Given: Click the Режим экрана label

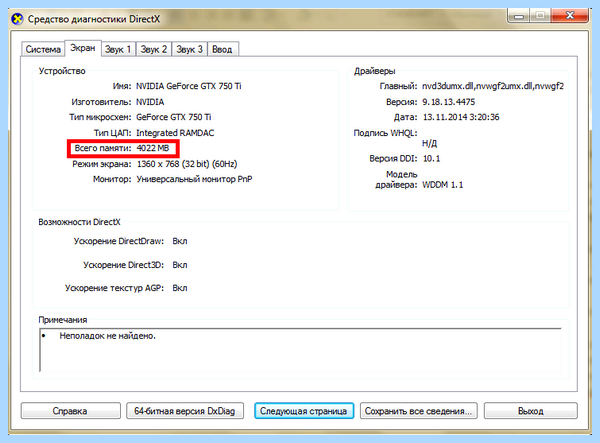Looking at the screenshot, I should [102, 164].
